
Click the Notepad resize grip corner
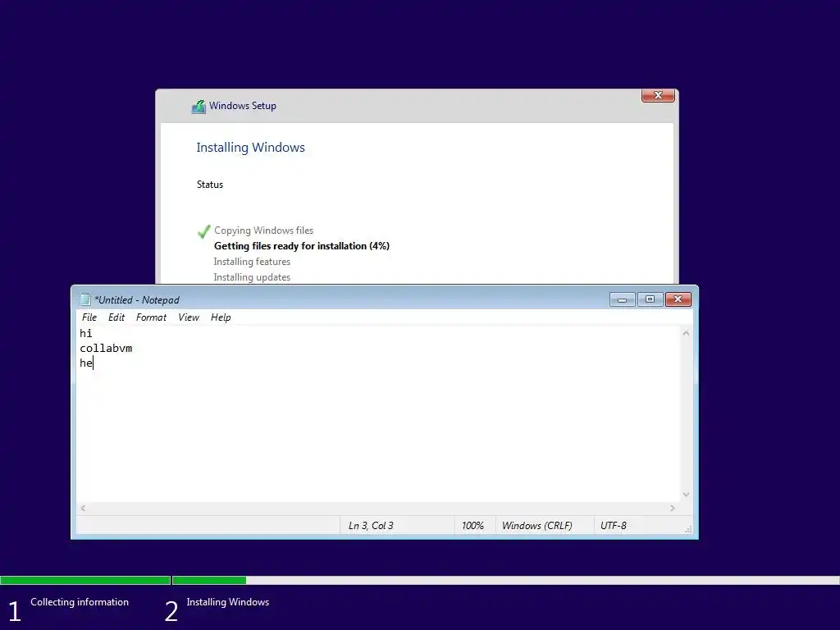click(x=688, y=529)
